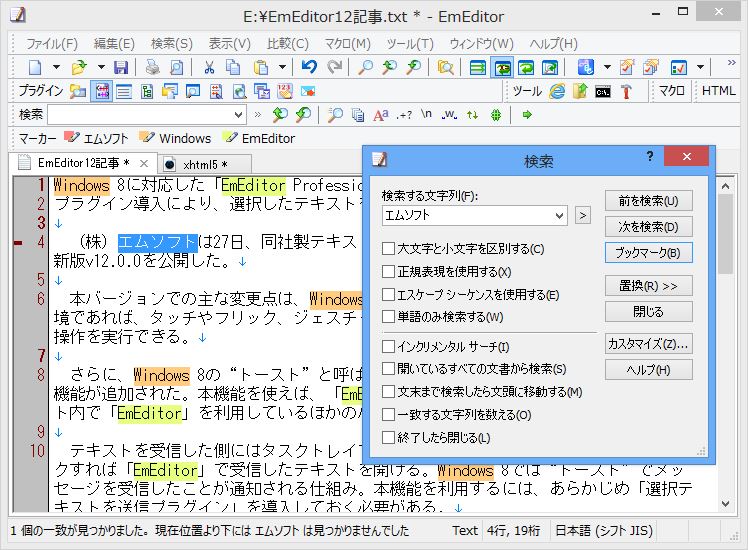Click the '>' button beside search string

[x=582, y=216]
